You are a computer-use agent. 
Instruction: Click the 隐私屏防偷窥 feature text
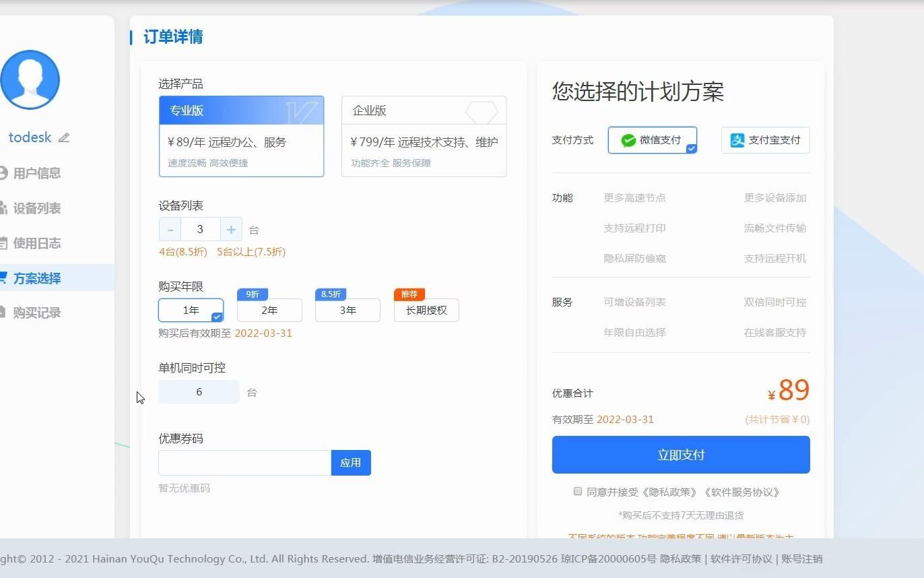(x=634, y=259)
